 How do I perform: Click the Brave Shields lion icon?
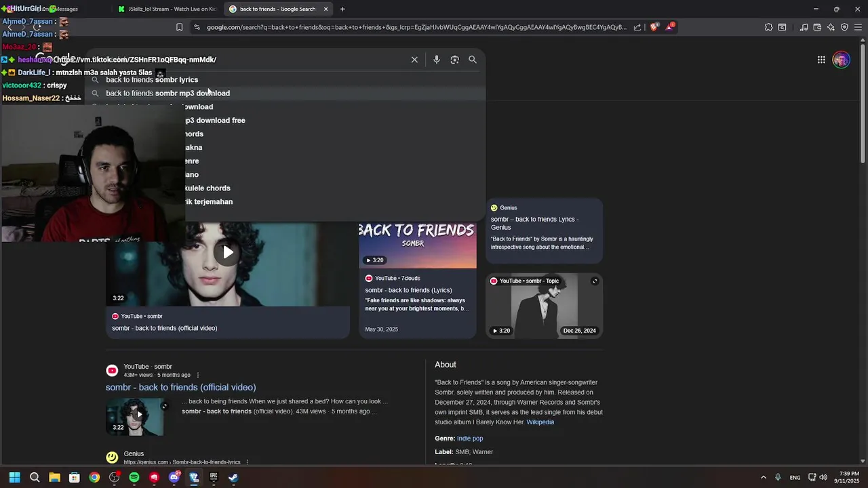coord(654,27)
